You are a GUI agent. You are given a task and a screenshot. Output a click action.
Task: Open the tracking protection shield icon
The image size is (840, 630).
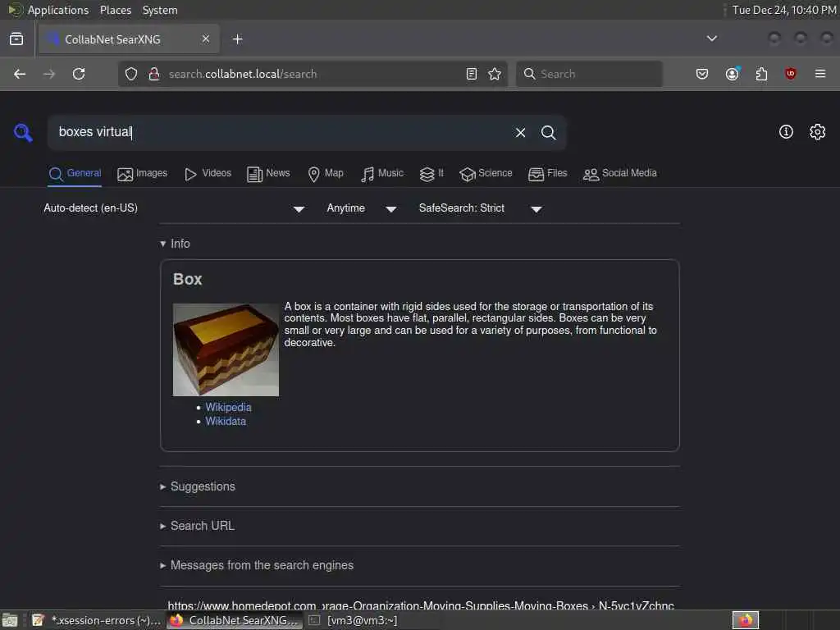tap(131, 74)
